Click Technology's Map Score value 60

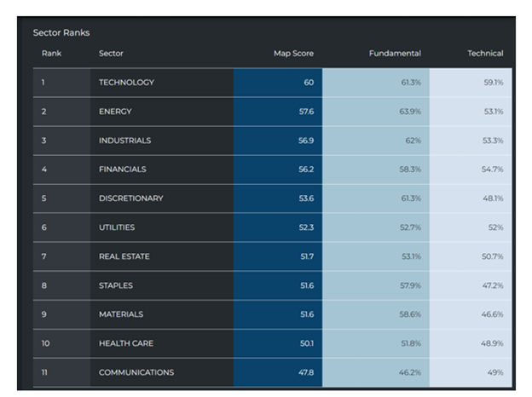click(308, 83)
